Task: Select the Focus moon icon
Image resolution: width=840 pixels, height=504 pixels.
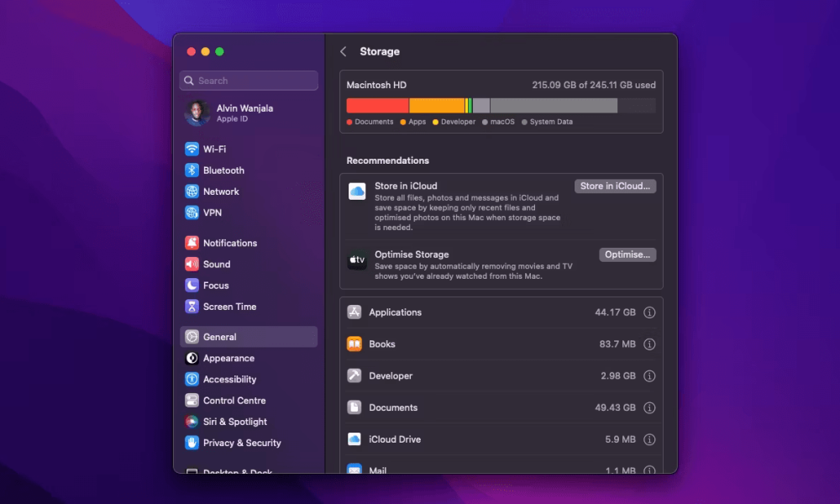Action: [x=192, y=286]
